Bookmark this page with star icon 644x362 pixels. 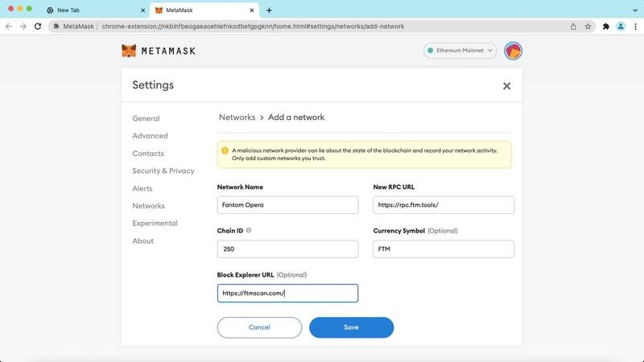[588, 27]
